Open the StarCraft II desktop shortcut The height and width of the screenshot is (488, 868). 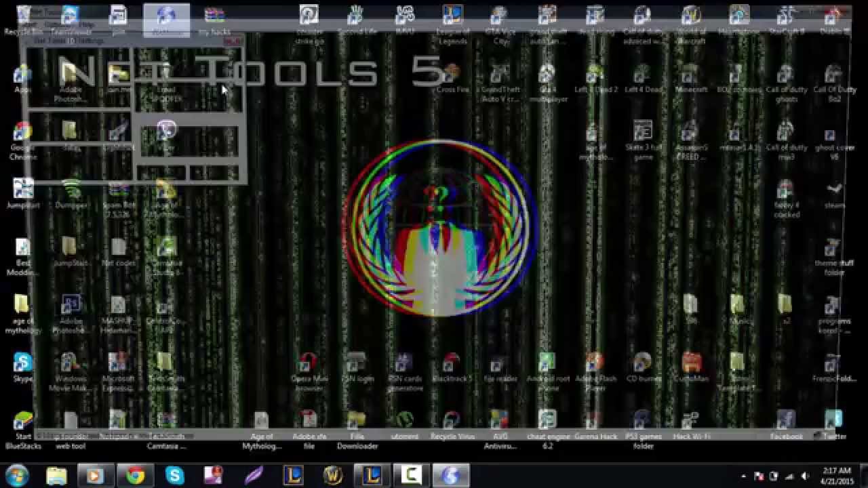coord(787,20)
